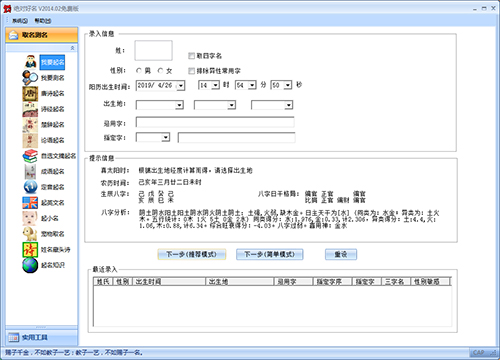This screenshot has width=500, height=360.
Task: Click the 忌用字 column header
Action: [293, 282]
